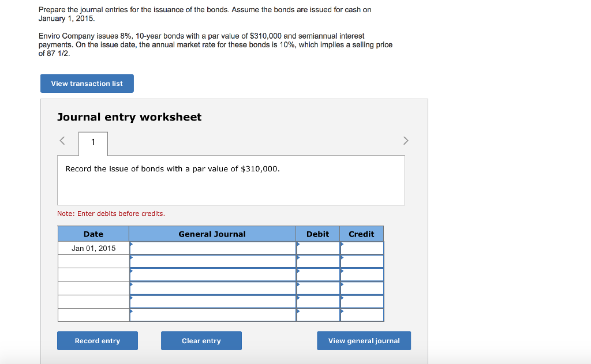591x364 pixels.
Task: Click the View transaction list button
Action: tap(87, 83)
